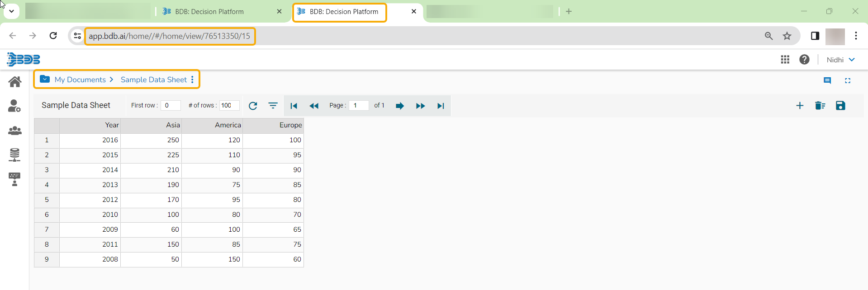Save the data sheet
Image resolution: width=868 pixels, height=290 pixels.
pos(840,106)
